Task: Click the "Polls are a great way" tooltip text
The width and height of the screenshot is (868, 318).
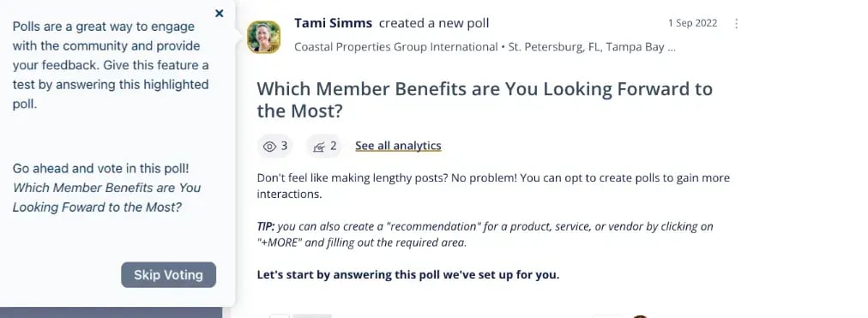Action: pyautogui.click(x=111, y=65)
